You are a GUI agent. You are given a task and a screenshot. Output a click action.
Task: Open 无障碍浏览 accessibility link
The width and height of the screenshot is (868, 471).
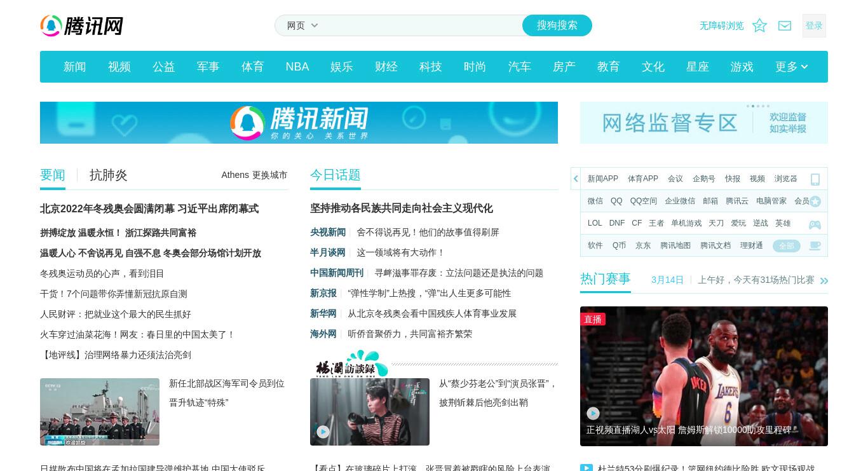[722, 25]
